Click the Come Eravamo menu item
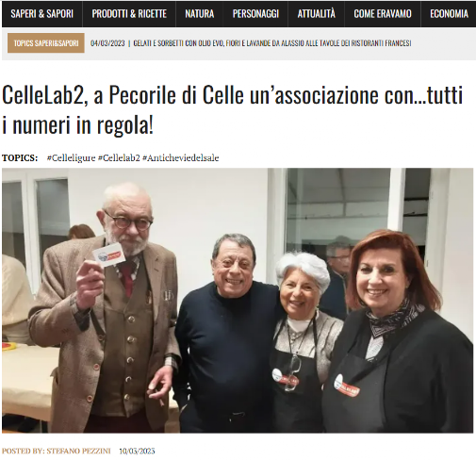The height and width of the screenshot is (460, 476). (x=383, y=14)
